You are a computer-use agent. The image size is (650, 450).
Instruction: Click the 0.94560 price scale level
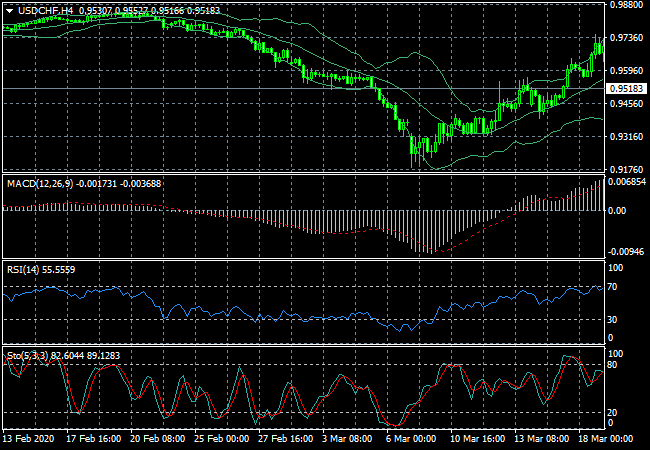pyautogui.click(x=626, y=103)
